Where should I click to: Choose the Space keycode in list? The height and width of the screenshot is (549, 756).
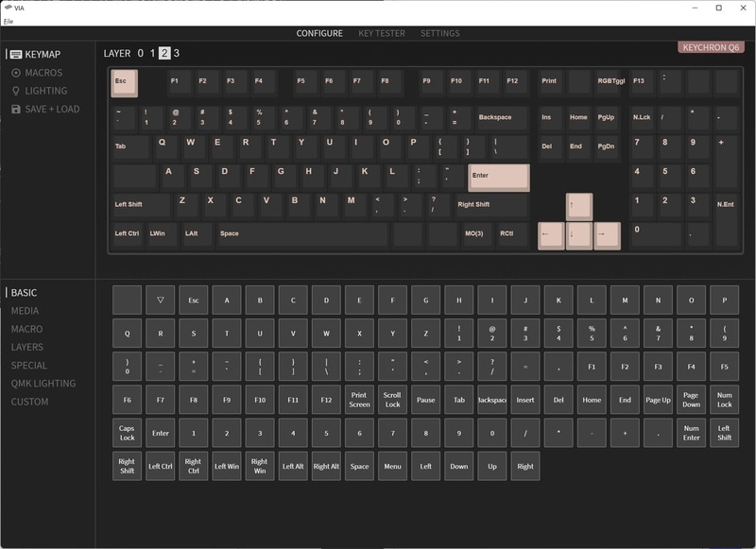359,466
